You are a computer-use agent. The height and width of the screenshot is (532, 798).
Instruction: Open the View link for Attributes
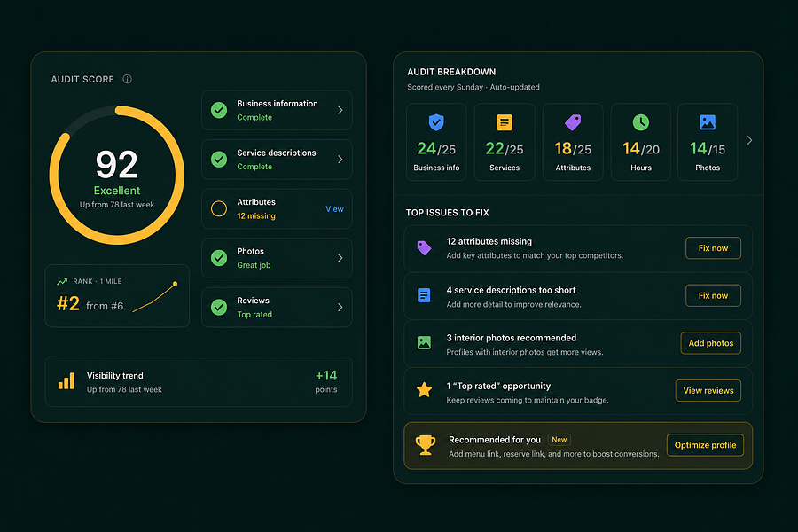pos(334,209)
